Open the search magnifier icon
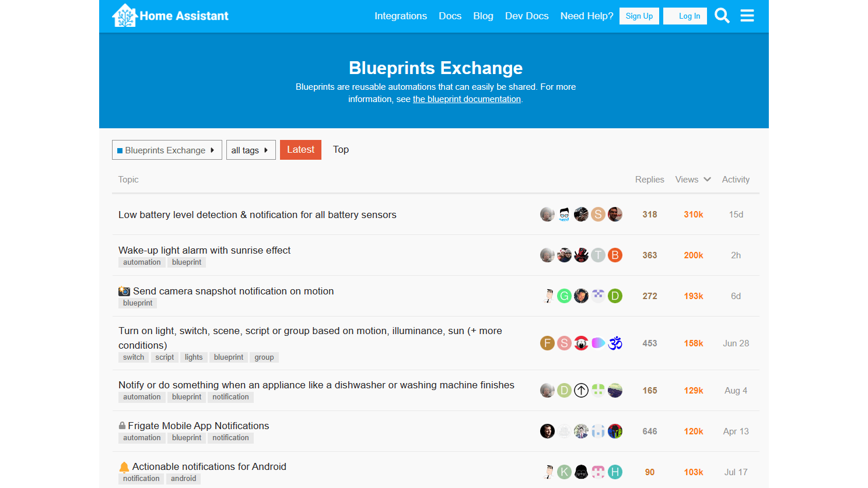This screenshot has width=868, height=488. pos(722,16)
